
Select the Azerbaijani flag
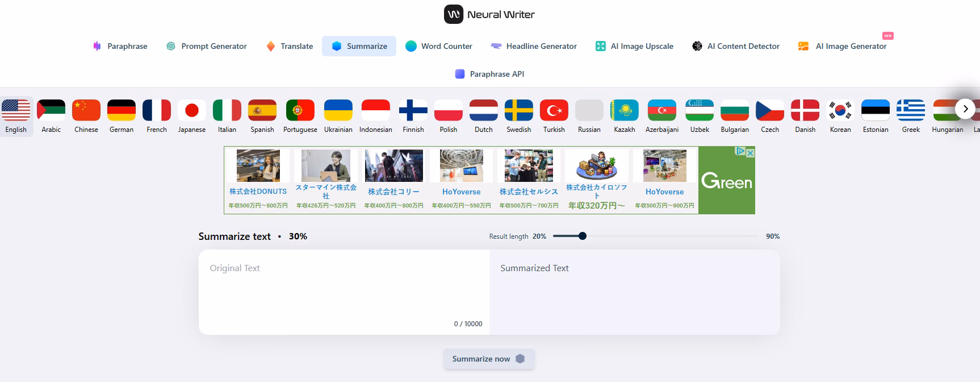662,110
